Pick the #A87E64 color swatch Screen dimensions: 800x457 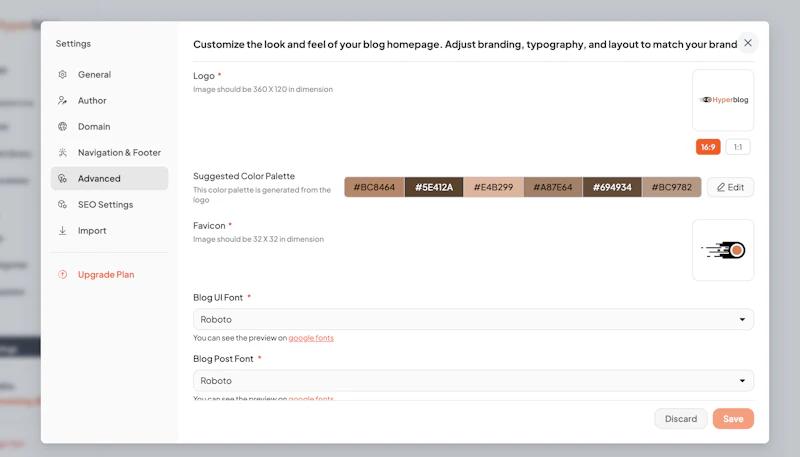coord(553,187)
